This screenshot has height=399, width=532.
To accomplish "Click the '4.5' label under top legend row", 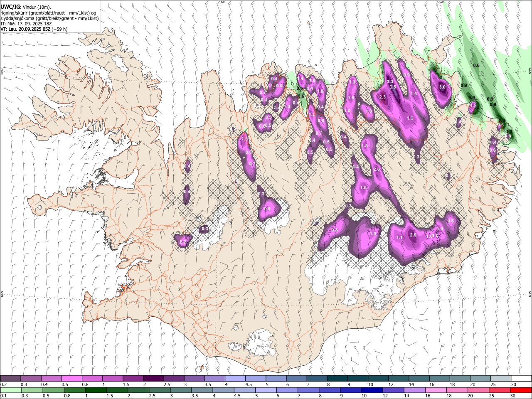I will 249,384.
